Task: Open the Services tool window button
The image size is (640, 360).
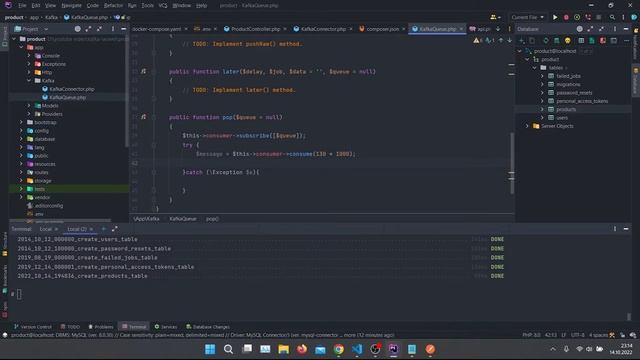Action: coord(166,327)
